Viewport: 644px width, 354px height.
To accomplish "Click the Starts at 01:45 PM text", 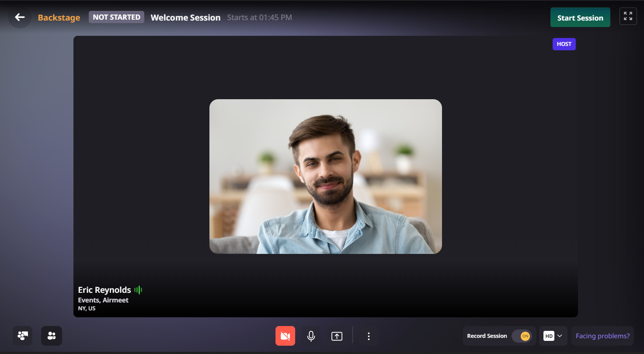I will click(260, 18).
